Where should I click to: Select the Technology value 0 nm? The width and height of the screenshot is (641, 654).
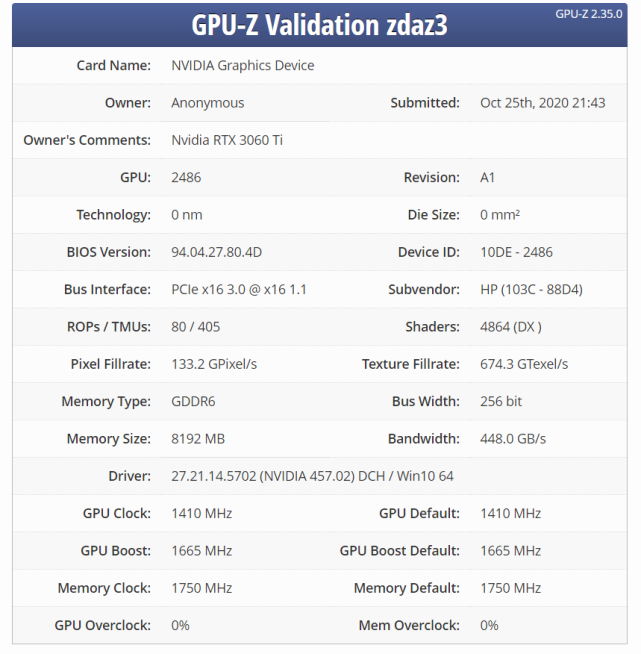click(187, 215)
